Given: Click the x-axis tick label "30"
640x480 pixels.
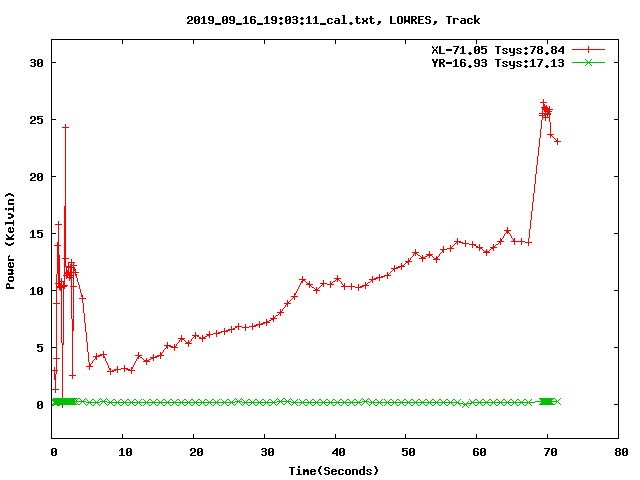Looking at the screenshot, I should pos(267,452).
